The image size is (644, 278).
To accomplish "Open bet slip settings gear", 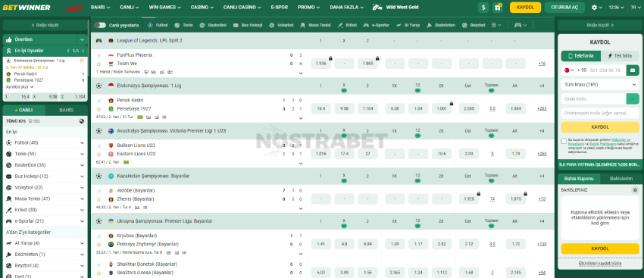I will (635, 190).
